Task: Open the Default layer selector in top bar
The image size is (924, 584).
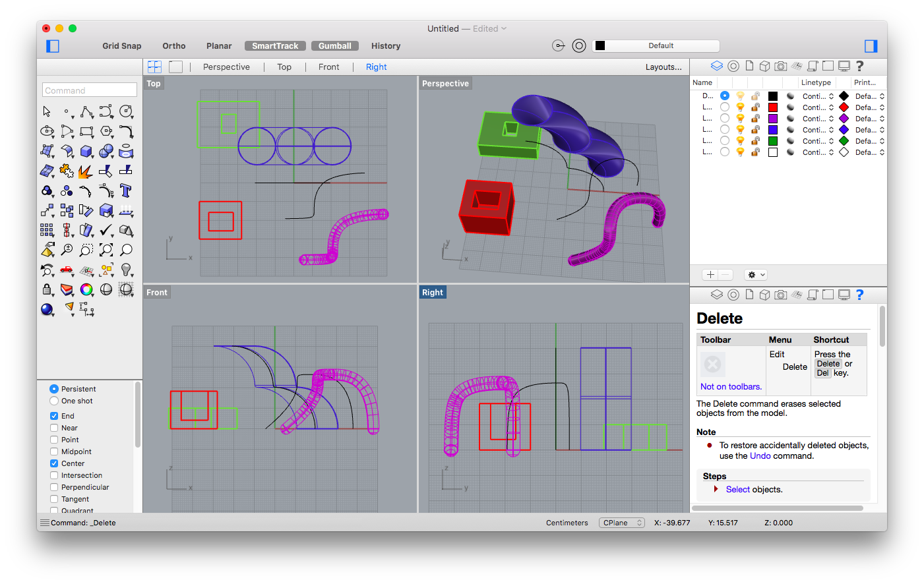Action: pyautogui.click(x=656, y=45)
